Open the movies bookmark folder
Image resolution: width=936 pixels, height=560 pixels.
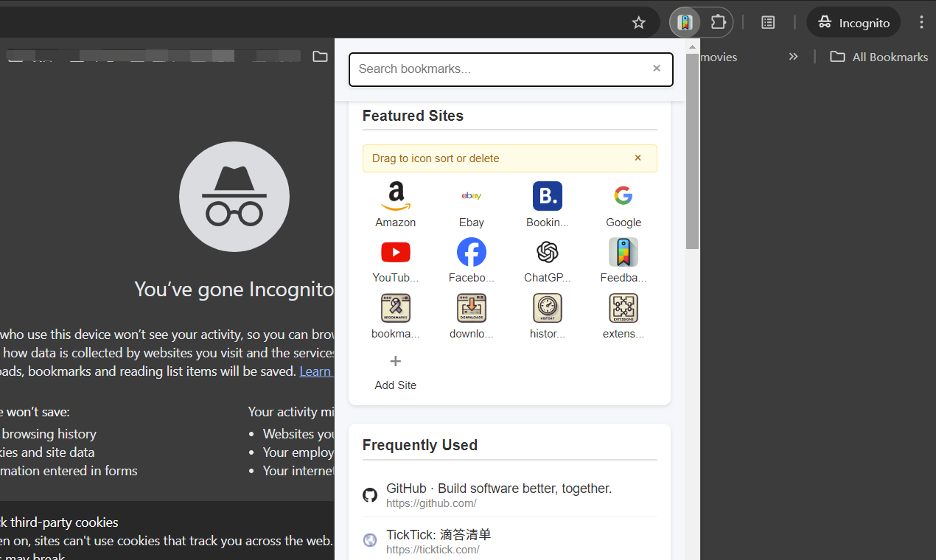[x=719, y=57]
